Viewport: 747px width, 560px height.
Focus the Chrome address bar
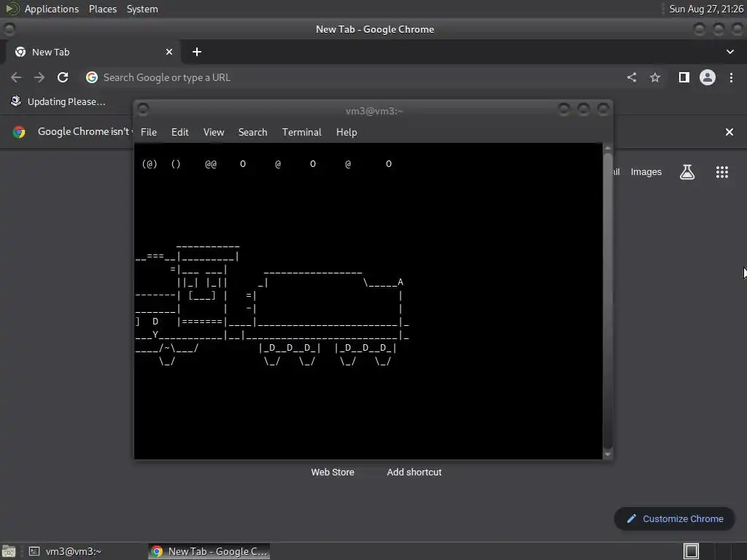352,77
